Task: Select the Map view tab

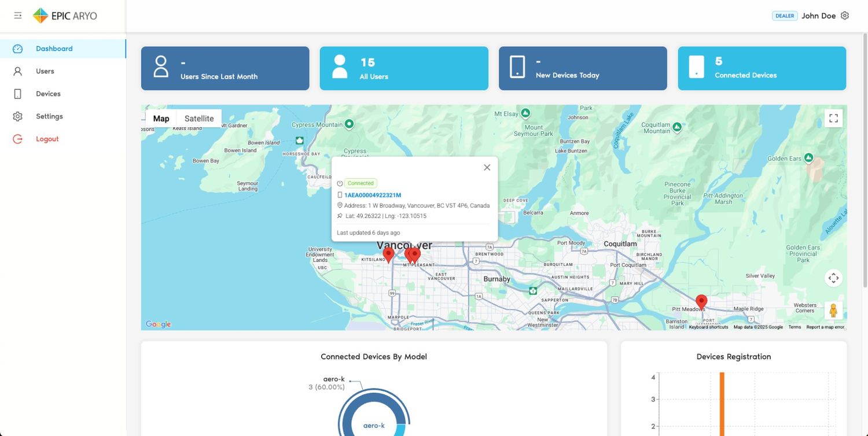Action: pos(161,119)
